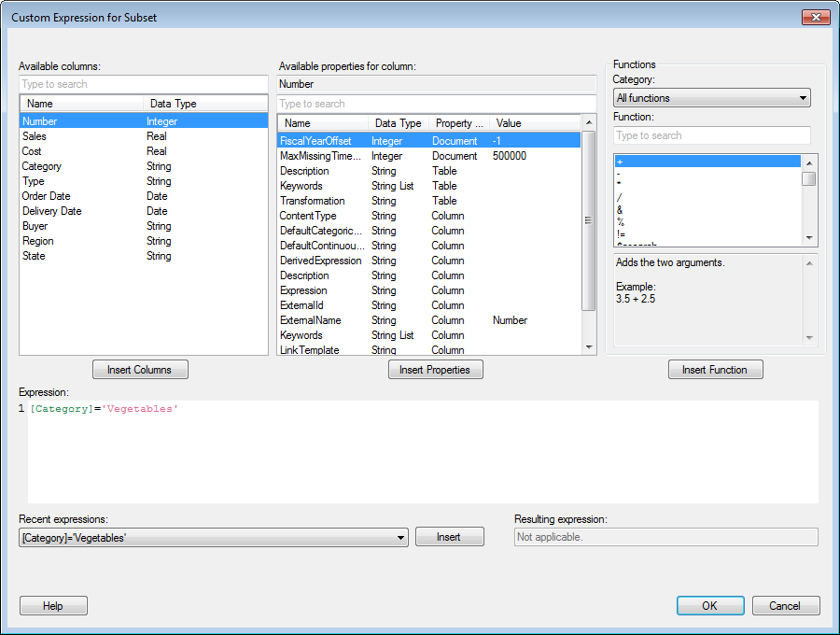
Task: Confirm the expression with OK
Action: click(709, 606)
